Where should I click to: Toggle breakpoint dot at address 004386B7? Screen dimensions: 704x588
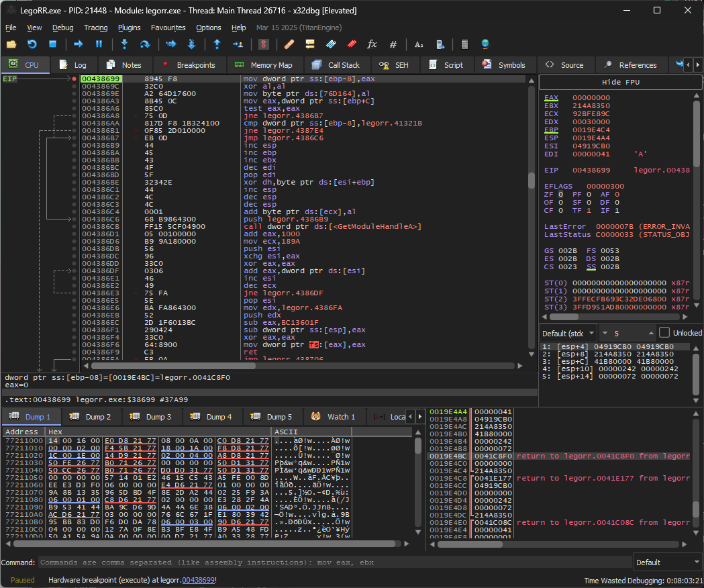pyautogui.click(x=74, y=138)
